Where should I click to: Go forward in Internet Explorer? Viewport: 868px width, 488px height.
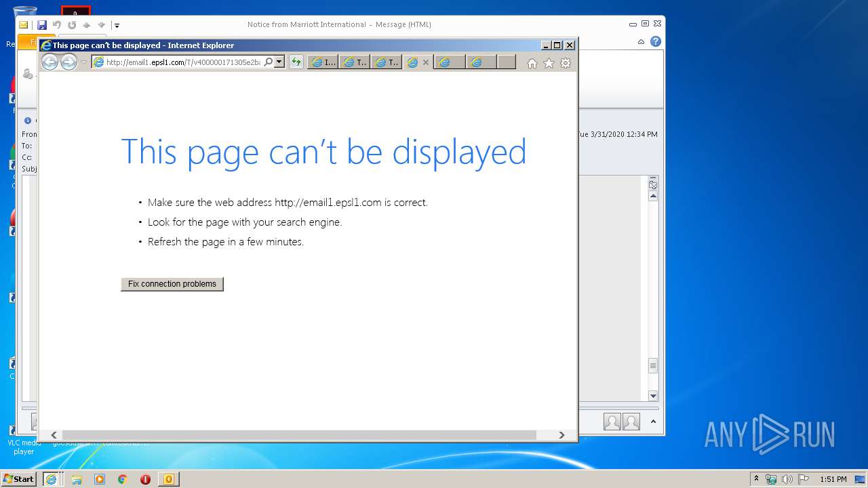pos(68,62)
